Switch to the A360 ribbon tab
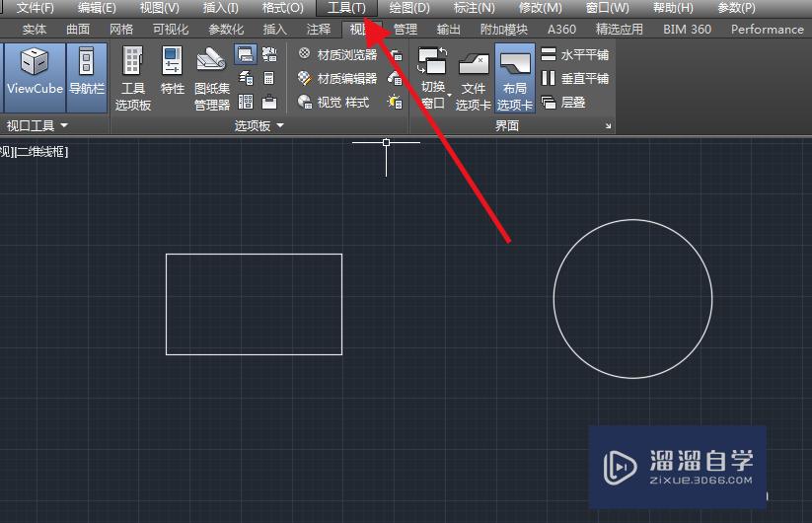The width and height of the screenshot is (812, 523). click(x=561, y=30)
